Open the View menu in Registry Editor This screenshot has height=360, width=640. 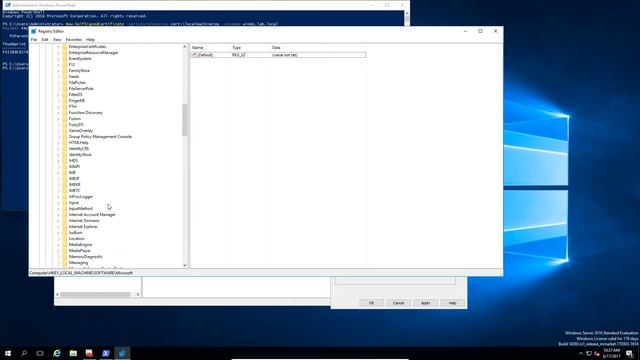57,40
